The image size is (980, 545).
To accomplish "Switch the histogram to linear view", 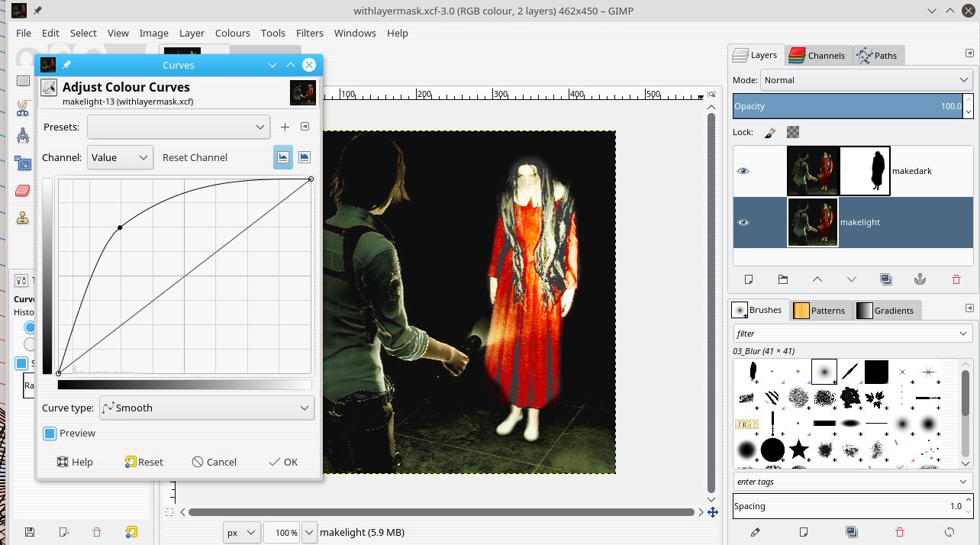I will pyautogui.click(x=283, y=157).
